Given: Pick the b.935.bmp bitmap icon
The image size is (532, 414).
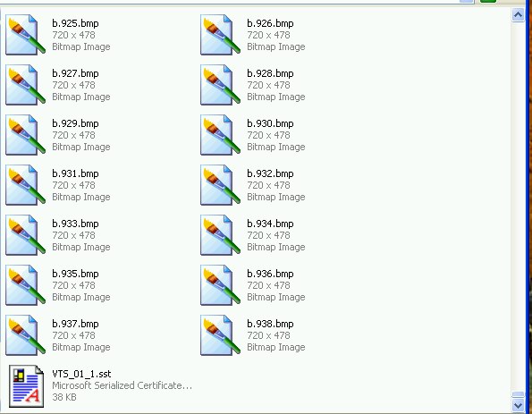Looking at the screenshot, I should pos(25,284).
